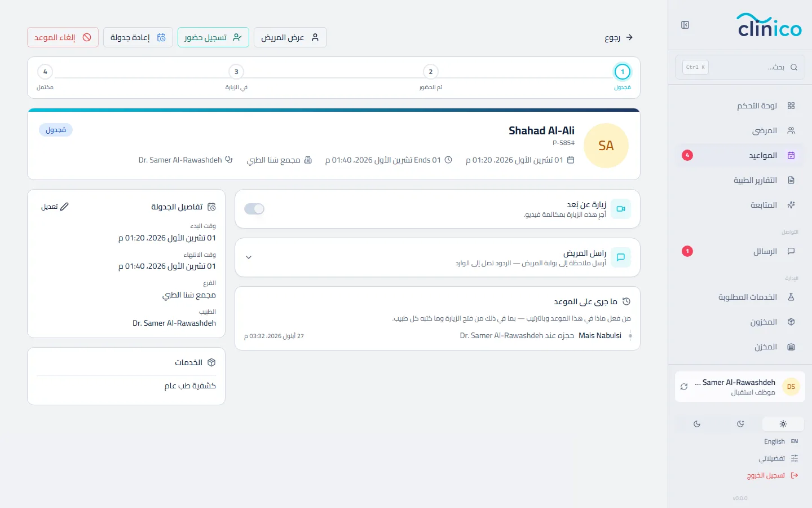Click the patient name Shahad Al-Ali
Viewport: 812px width, 508px height.
pyautogui.click(x=541, y=130)
